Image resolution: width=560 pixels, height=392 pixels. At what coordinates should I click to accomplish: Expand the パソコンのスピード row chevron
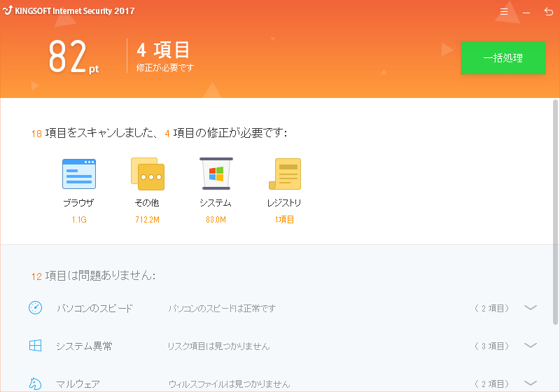[x=531, y=307]
